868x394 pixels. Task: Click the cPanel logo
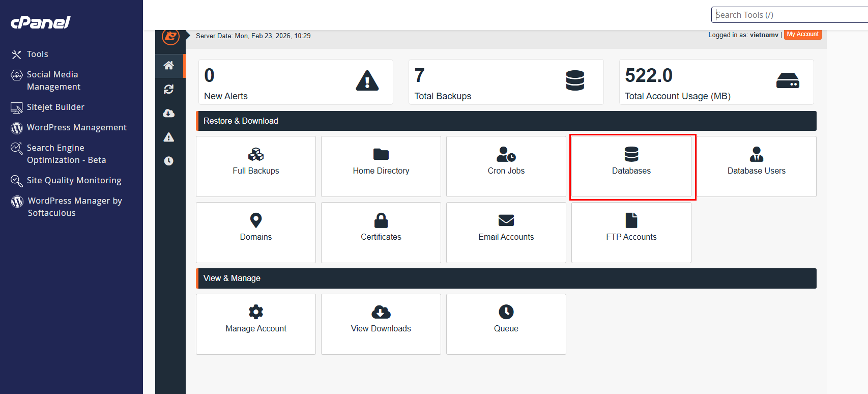tap(41, 22)
